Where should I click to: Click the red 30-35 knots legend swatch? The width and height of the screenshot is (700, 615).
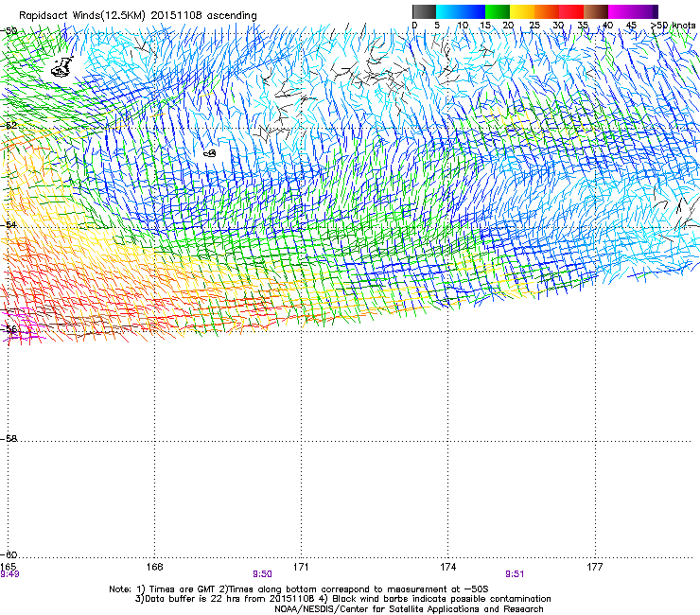click(x=571, y=11)
